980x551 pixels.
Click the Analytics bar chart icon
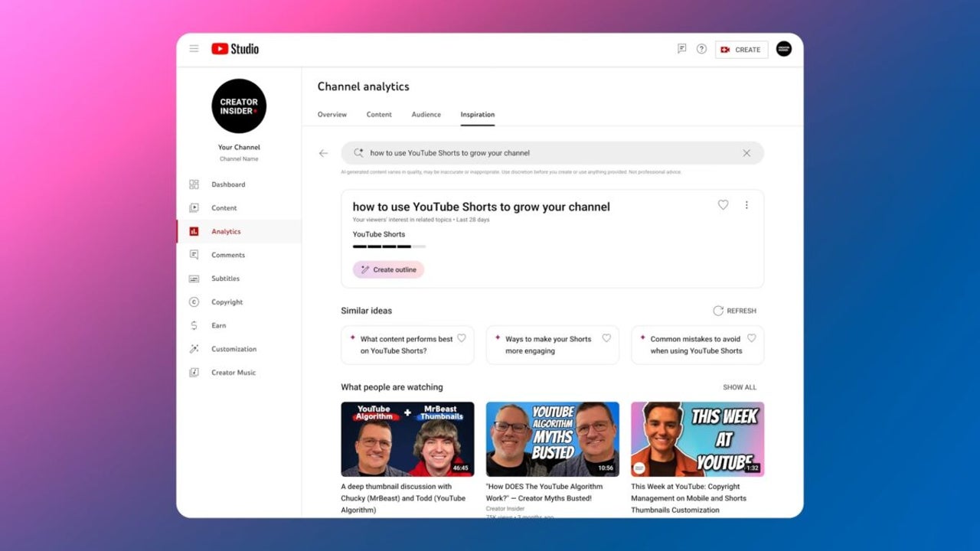click(194, 231)
